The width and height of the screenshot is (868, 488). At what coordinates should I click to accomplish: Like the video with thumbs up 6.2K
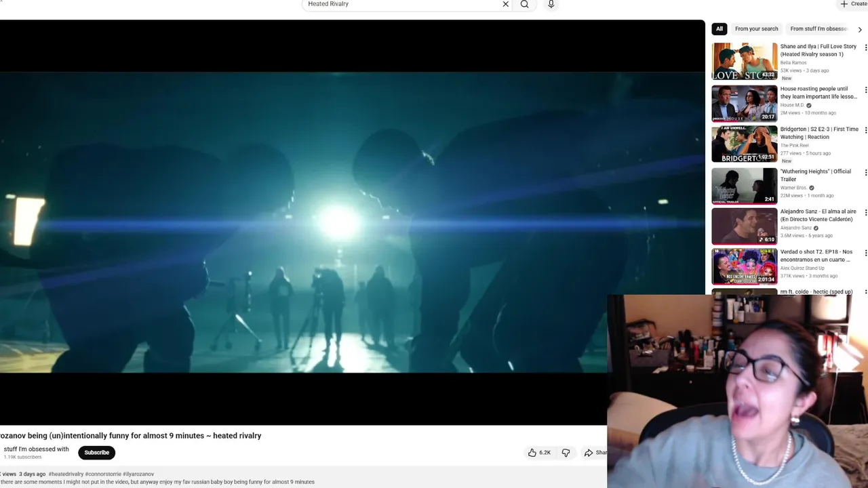click(540, 453)
